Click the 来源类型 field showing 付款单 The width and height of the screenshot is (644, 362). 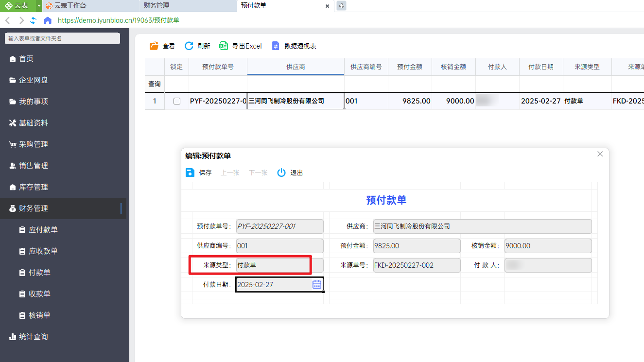[x=279, y=265]
